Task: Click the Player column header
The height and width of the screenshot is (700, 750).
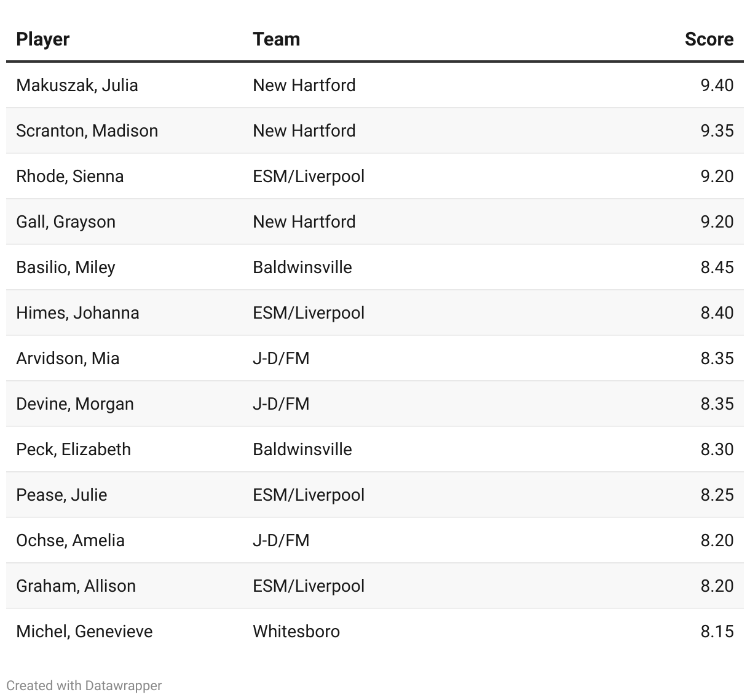Action: pos(43,39)
